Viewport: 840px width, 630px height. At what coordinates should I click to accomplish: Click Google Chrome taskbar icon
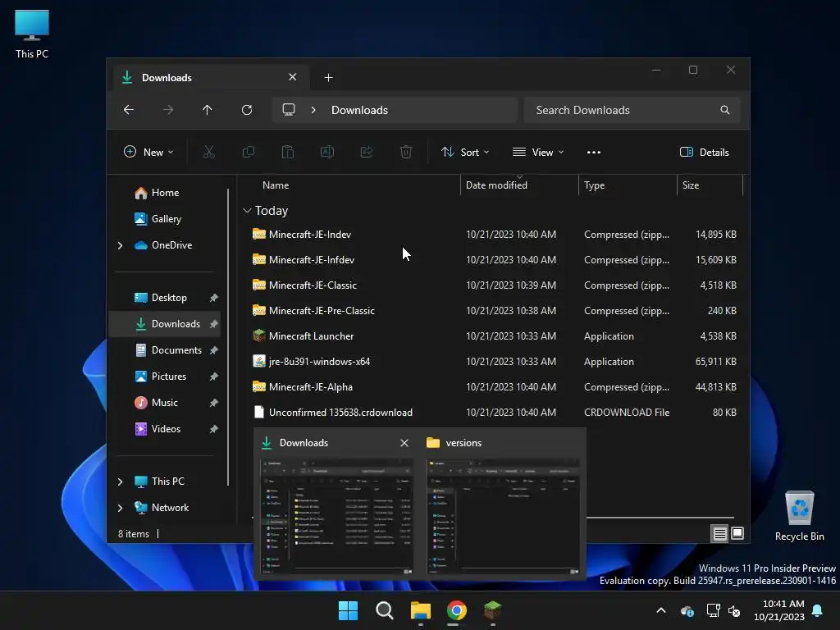click(456, 610)
